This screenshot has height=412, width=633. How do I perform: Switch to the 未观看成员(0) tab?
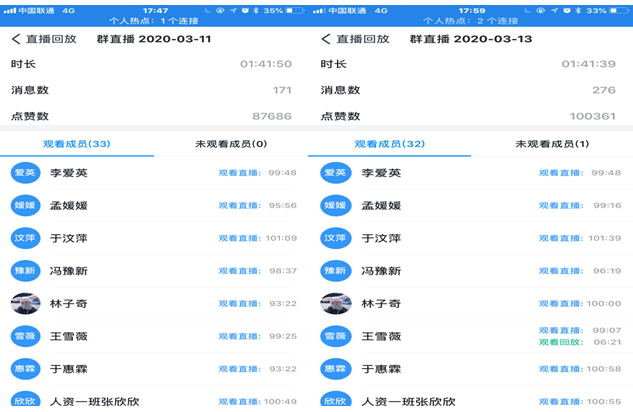pos(231,144)
